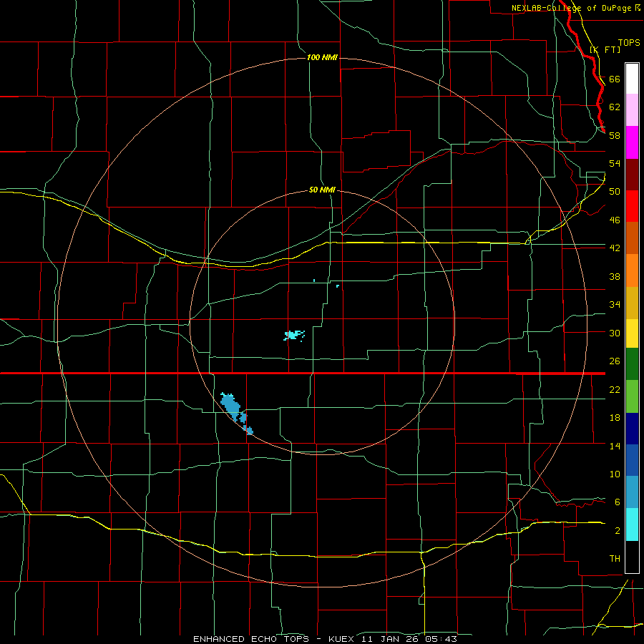
Task: Click the TOPS legend title
Action: click(629, 42)
